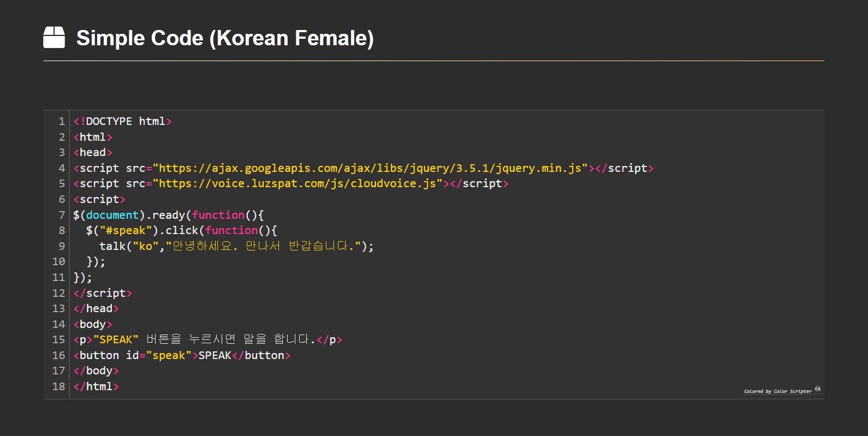Click line number 1 in the gutter
The height and width of the screenshot is (436, 868).
[x=62, y=121]
